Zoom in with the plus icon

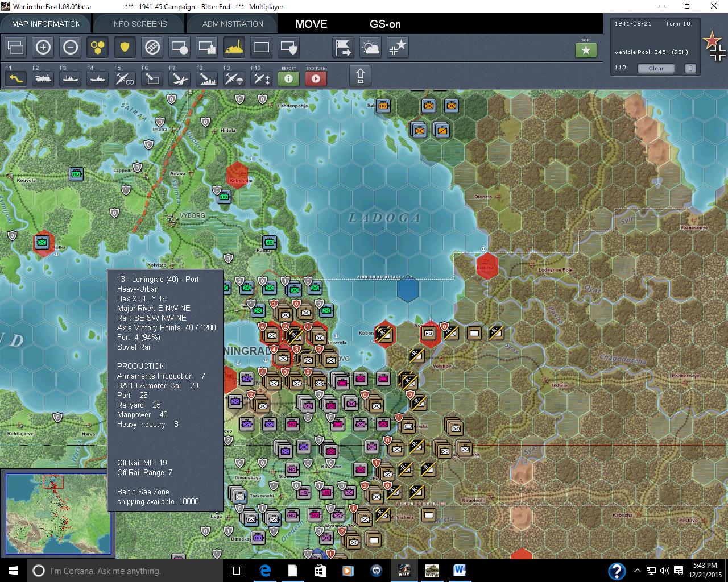pyautogui.click(x=43, y=47)
